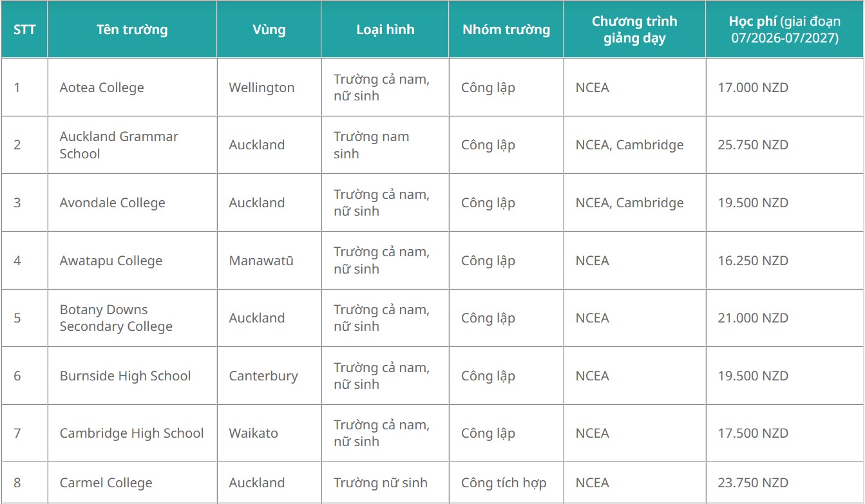Select the Carmel College cell

pyautogui.click(x=106, y=483)
